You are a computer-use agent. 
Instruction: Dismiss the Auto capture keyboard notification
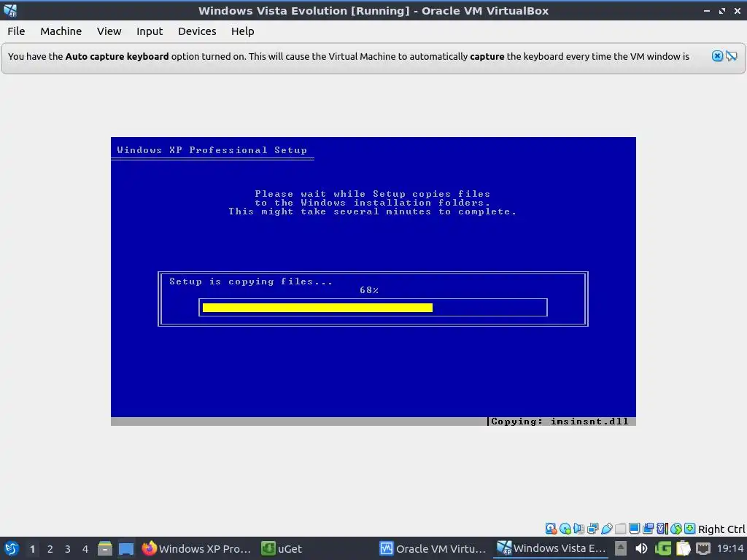coord(718,56)
